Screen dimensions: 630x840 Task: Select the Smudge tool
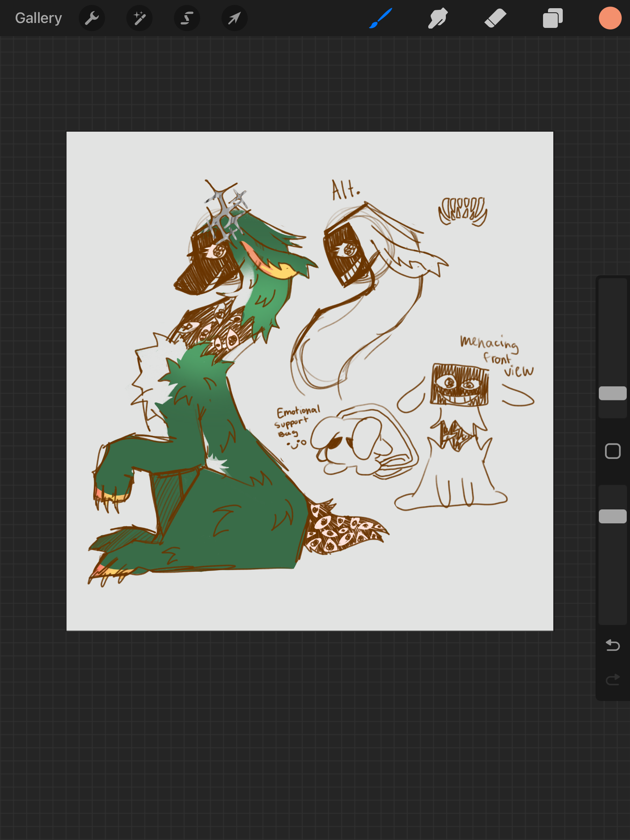438,18
